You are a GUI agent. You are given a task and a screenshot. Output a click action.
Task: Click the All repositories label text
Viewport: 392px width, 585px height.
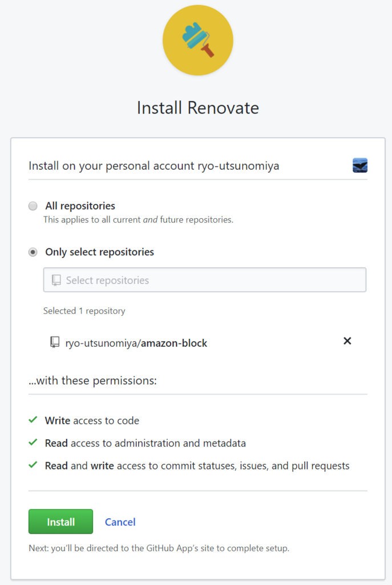80,206
